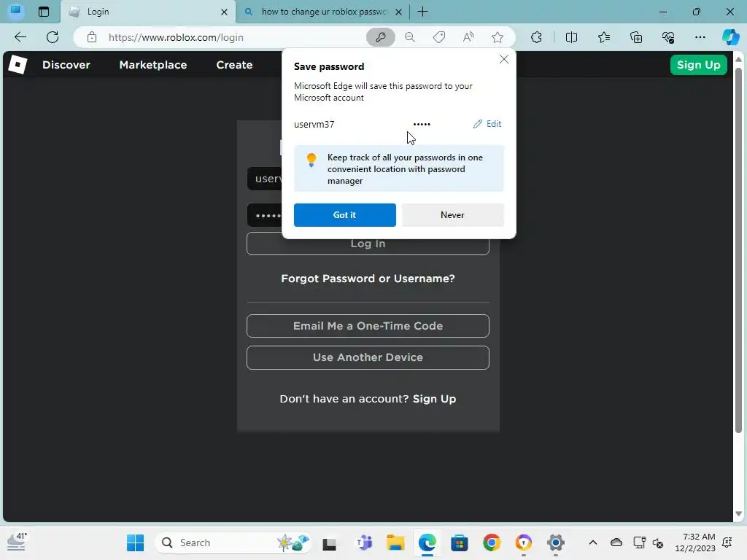The height and width of the screenshot is (560, 747).
Task: Open the Task View icon on taskbar
Action: [329, 543]
